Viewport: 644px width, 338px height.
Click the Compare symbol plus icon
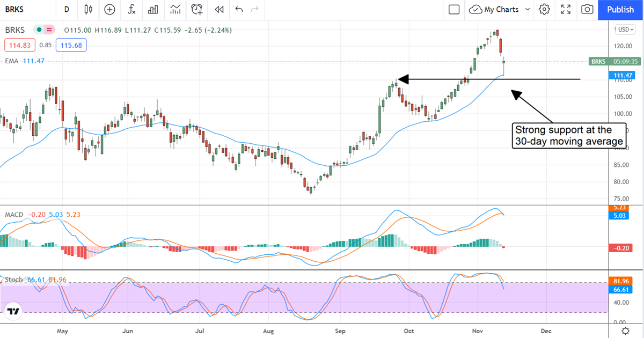coord(110,9)
